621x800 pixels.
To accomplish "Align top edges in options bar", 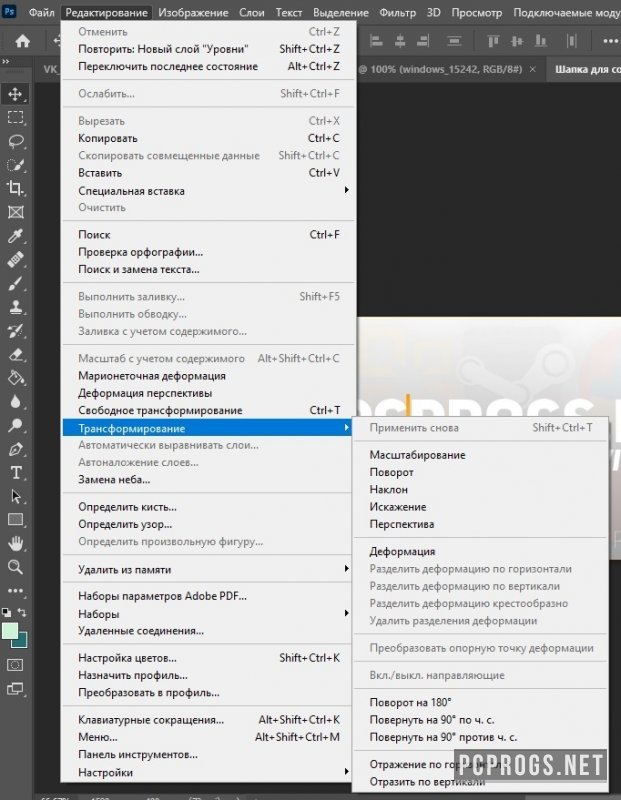I will click(492, 41).
